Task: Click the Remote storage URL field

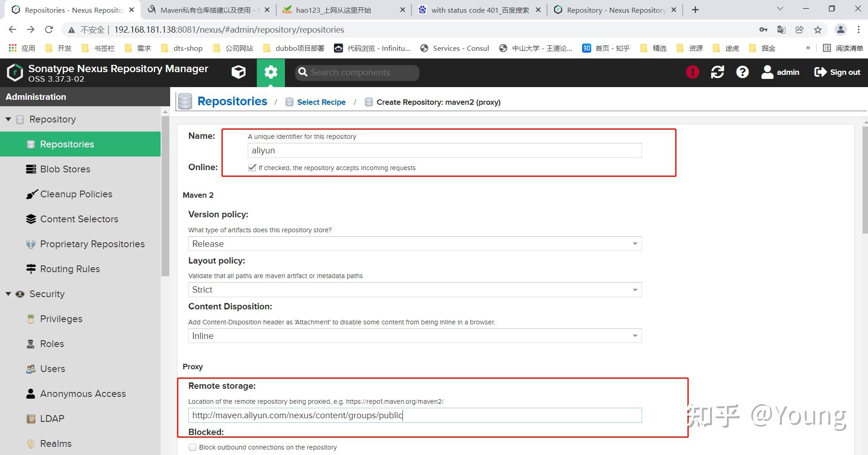Action: click(415, 416)
